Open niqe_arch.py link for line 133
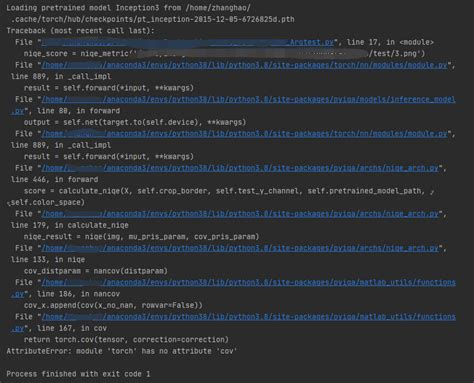 coord(240,248)
